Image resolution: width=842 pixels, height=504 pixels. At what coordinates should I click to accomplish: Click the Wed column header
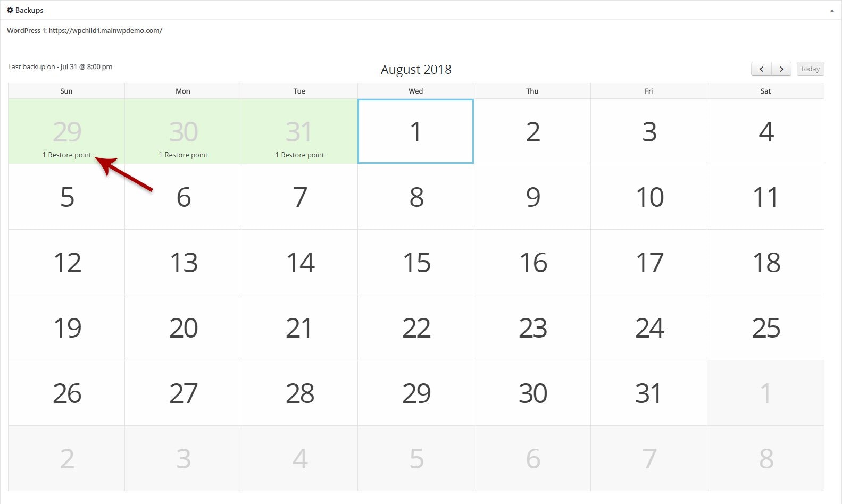pyautogui.click(x=415, y=91)
